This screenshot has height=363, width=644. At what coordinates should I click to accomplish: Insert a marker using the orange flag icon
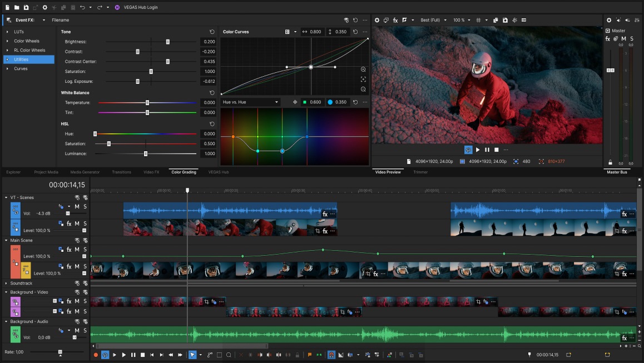pyautogui.click(x=309, y=354)
